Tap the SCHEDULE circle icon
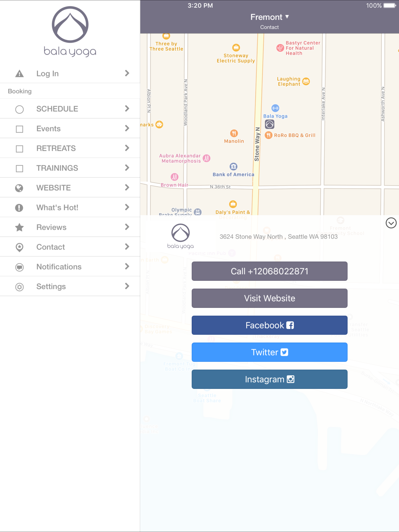The image size is (399, 532). pos(19,109)
